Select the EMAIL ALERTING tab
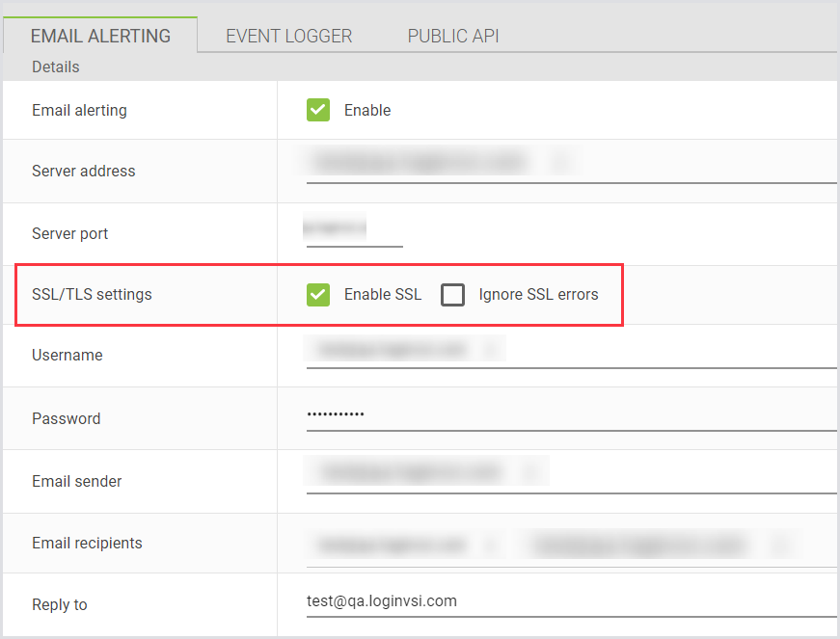The height and width of the screenshot is (639, 840). 100,36
